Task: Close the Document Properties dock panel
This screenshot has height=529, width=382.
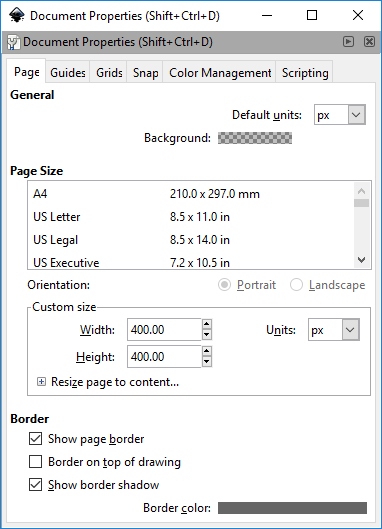Action: (x=369, y=42)
